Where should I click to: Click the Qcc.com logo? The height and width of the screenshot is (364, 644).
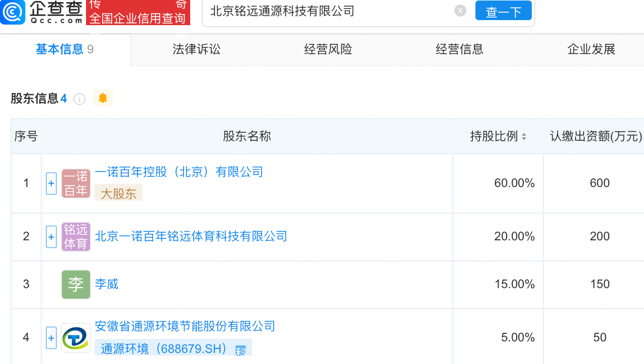coord(42,12)
